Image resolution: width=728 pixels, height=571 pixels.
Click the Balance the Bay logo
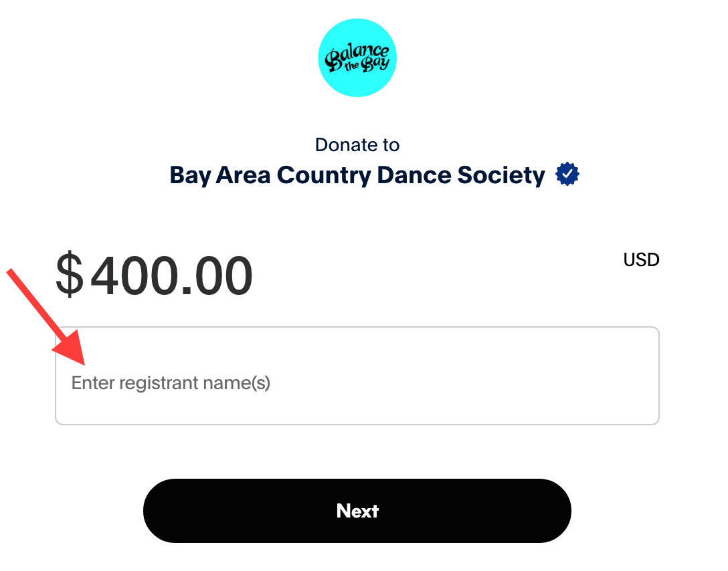(357, 58)
